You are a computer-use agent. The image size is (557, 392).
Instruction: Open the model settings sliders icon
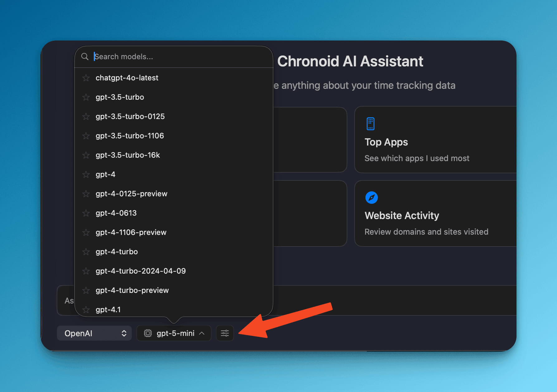point(225,333)
